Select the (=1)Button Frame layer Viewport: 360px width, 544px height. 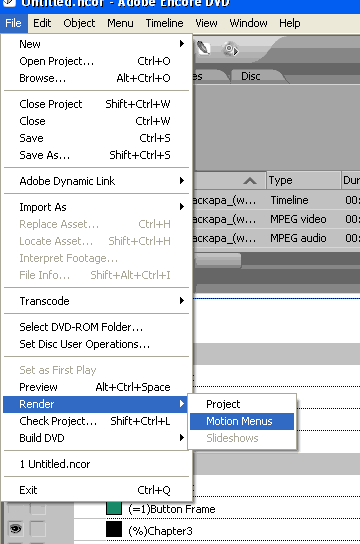pyautogui.click(x=172, y=509)
